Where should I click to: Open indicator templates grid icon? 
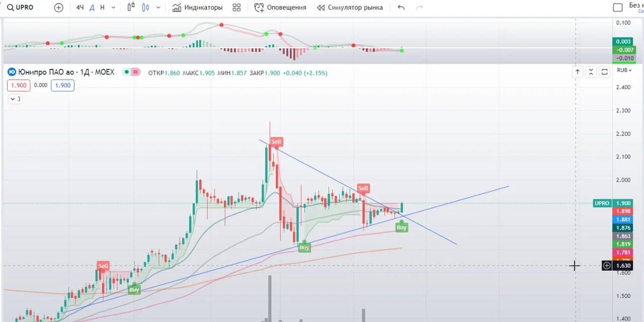[236, 8]
